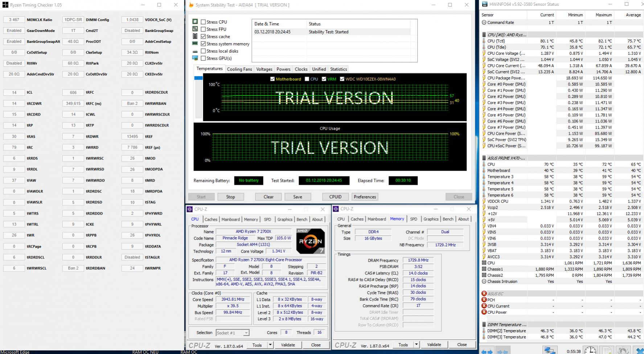Toggle WDC WD10EZEX graph checkbox
The image size is (644, 354).
(x=342, y=79)
